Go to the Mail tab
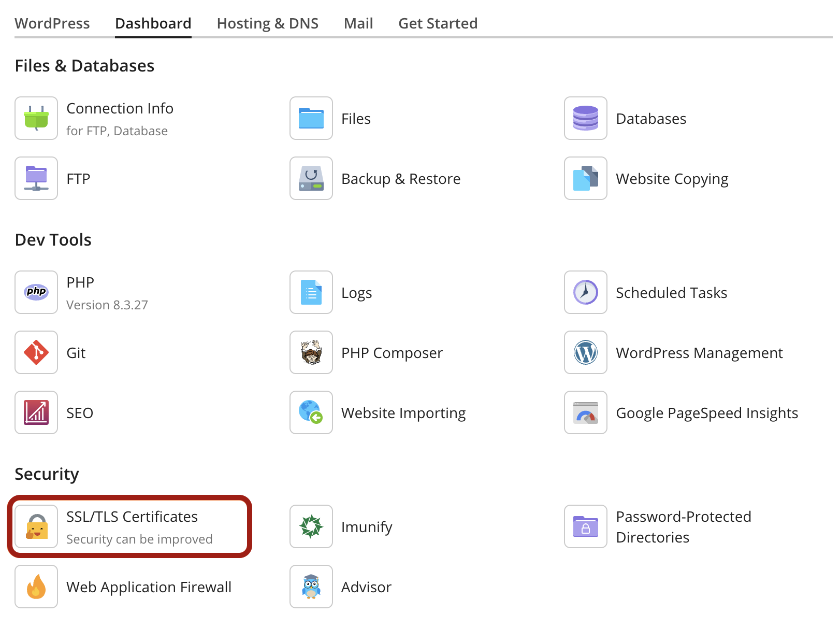 (358, 23)
